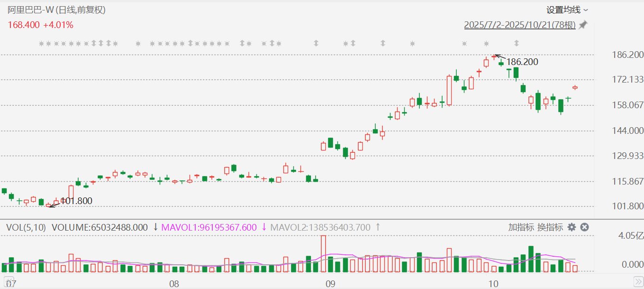Pin the selected date range
This screenshot has width=644, height=289.
pyautogui.click(x=583, y=25)
